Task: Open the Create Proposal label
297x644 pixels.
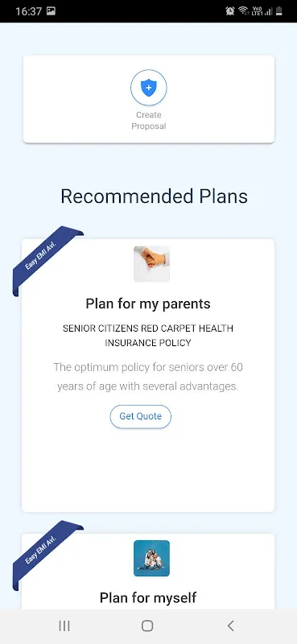Action: pos(149,120)
